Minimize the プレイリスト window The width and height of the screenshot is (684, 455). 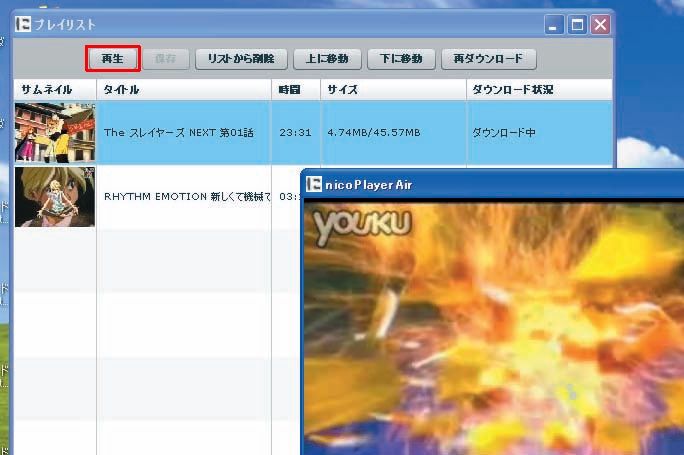tap(554, 24)
